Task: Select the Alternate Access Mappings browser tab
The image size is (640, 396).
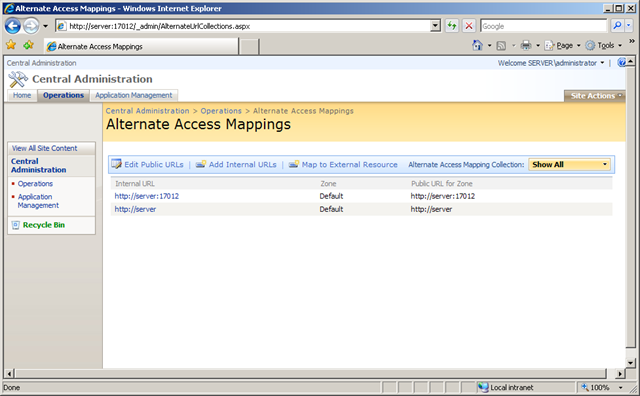Action: [x=141, y=47]
